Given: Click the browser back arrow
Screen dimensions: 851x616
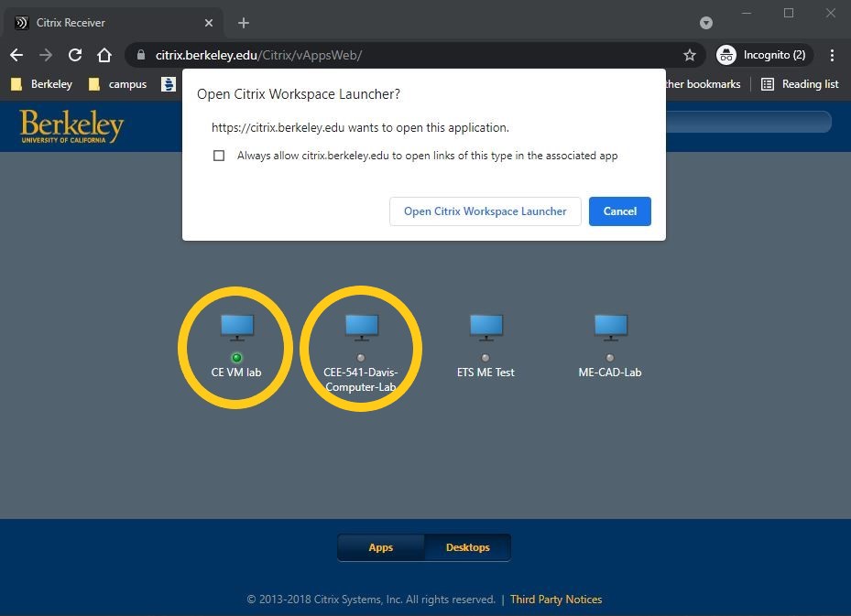Looking at the screenshot, I should click(x=16, y=55).
